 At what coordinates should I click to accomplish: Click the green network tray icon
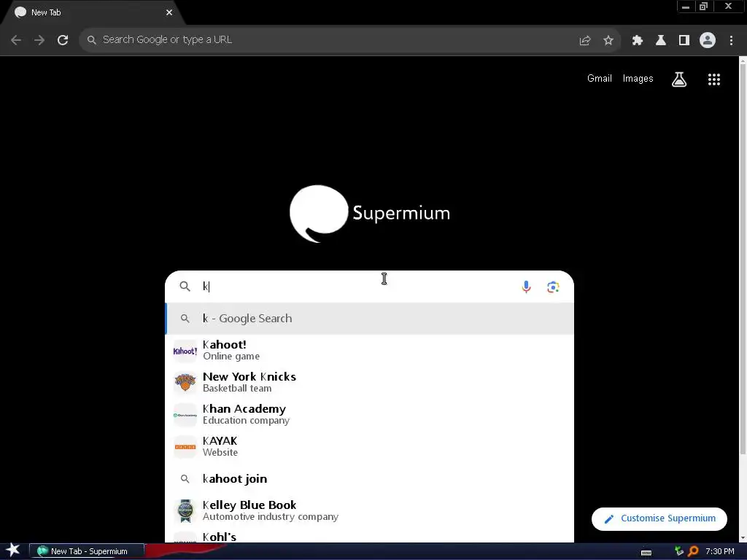click(x=679, y=551)
